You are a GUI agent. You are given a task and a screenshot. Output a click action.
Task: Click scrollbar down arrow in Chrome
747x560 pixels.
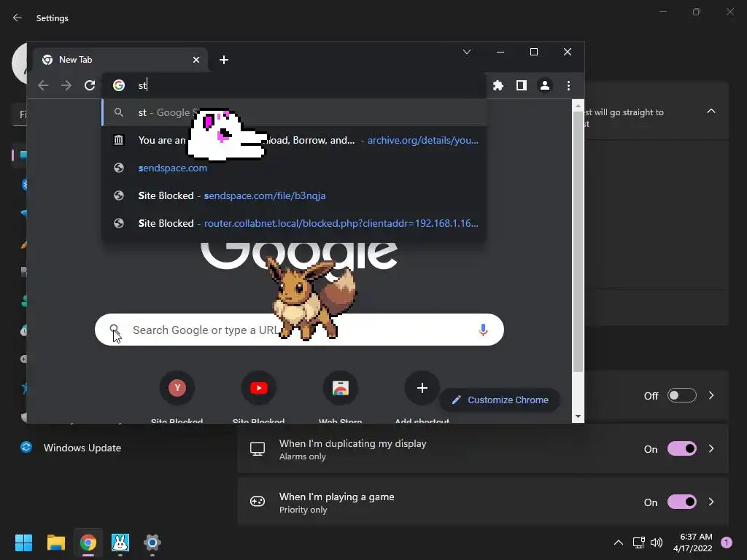point(578,416)
